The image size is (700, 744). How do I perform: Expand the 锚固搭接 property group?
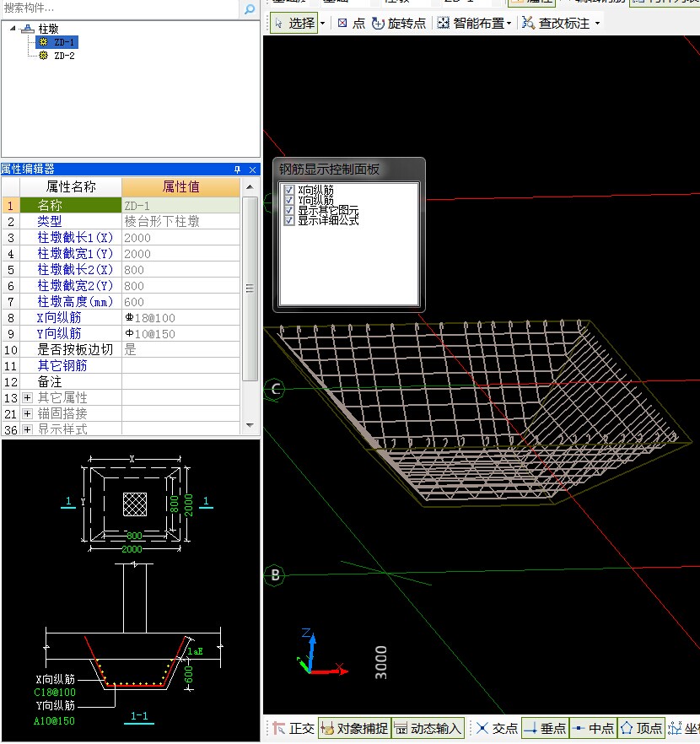(27, 413)
